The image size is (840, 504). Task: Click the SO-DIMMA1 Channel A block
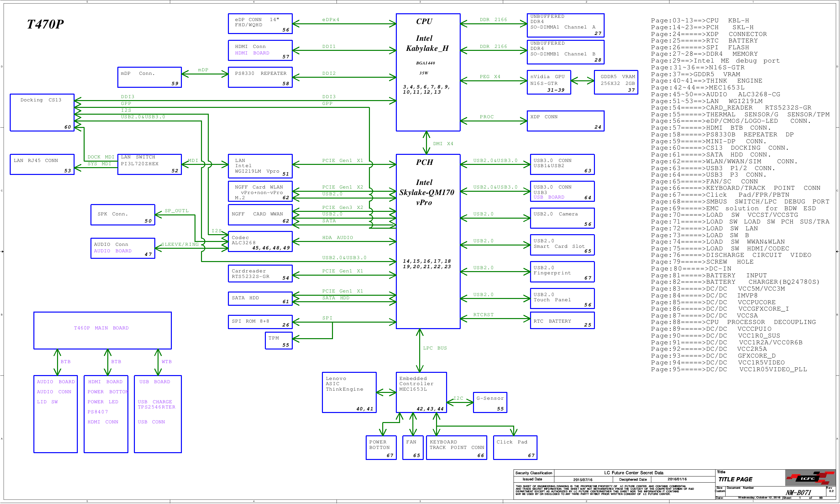(565, 25)
